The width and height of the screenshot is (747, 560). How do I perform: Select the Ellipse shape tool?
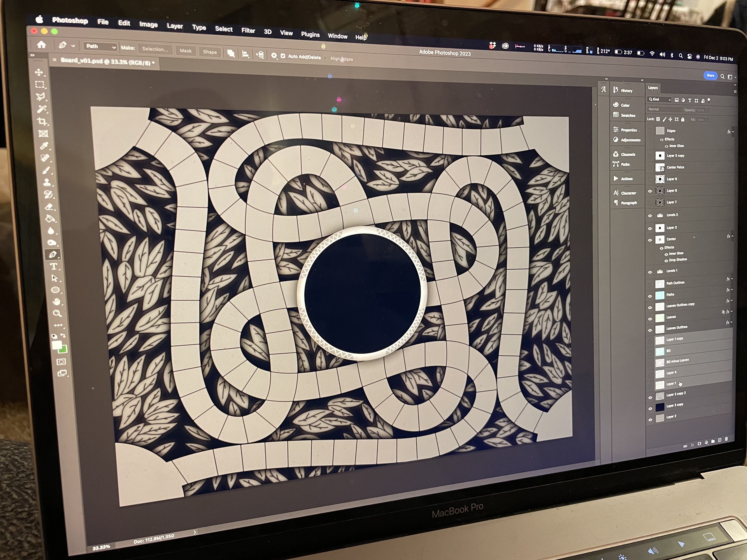(55, 290)
